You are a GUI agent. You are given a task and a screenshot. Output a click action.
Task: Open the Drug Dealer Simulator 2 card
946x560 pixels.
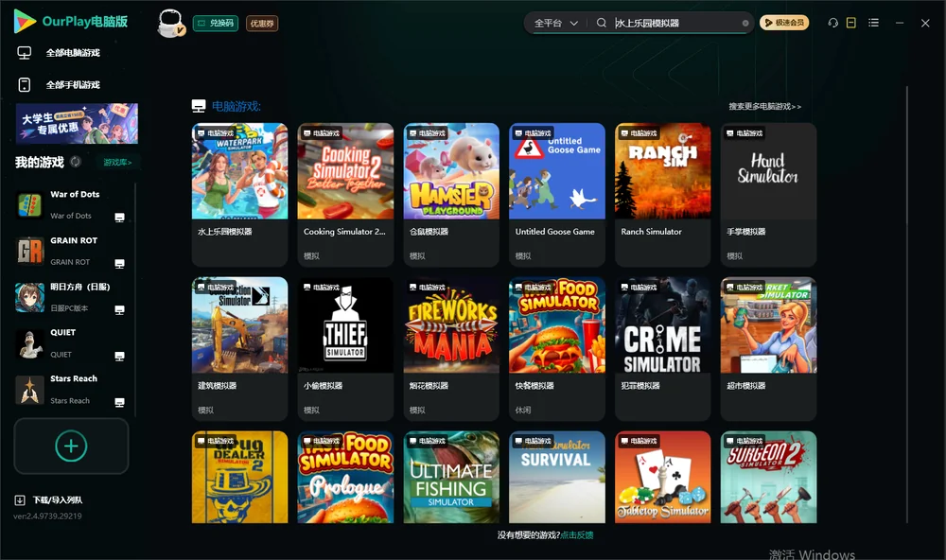[x=239, y=477]
